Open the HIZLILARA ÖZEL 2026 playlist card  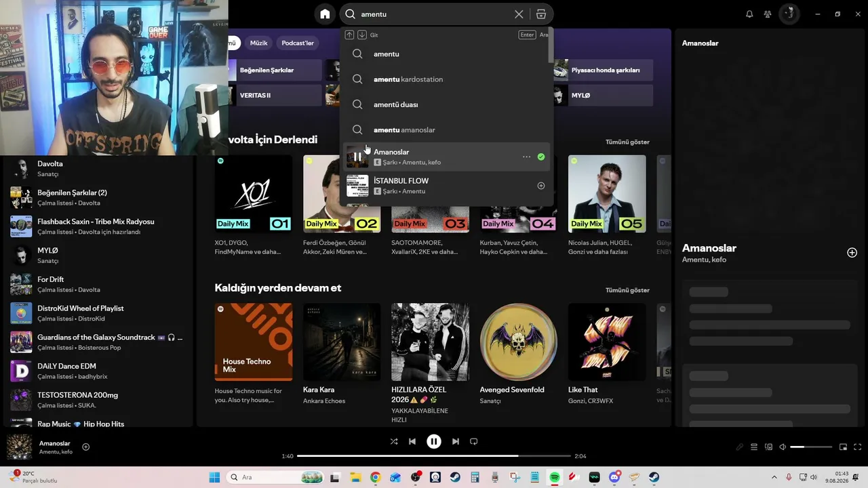[x=430, y=362]
